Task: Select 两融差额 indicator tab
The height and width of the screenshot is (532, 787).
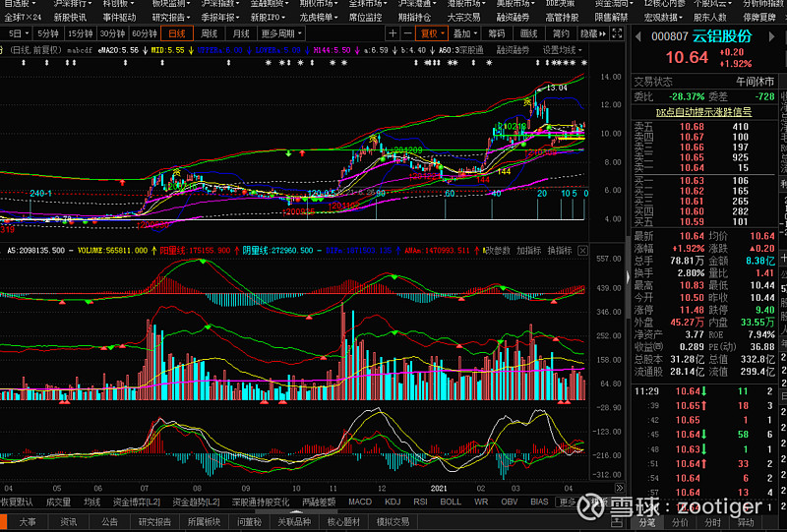Action: (319, 502)
